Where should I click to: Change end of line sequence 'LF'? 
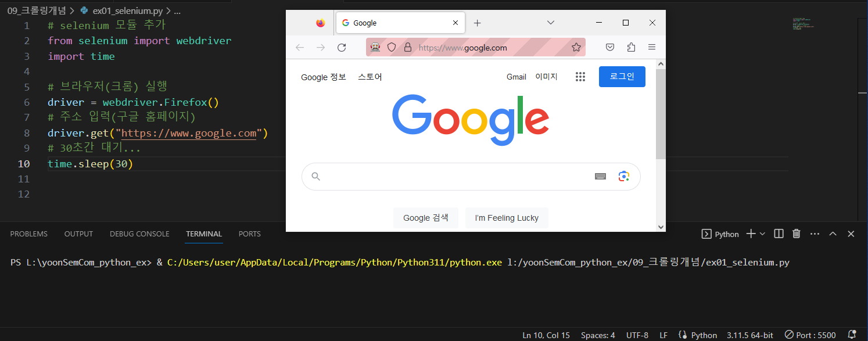click(663, 335)
